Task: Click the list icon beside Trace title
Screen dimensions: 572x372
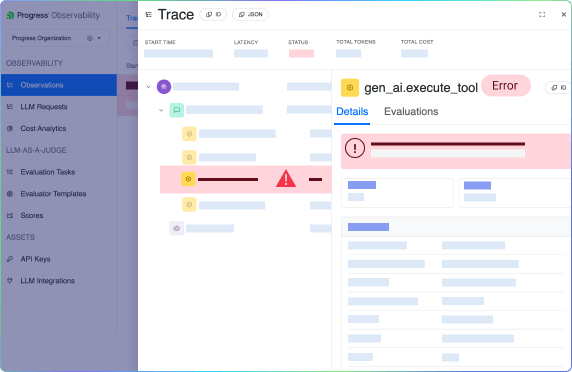Action: [x=148, y=15]
